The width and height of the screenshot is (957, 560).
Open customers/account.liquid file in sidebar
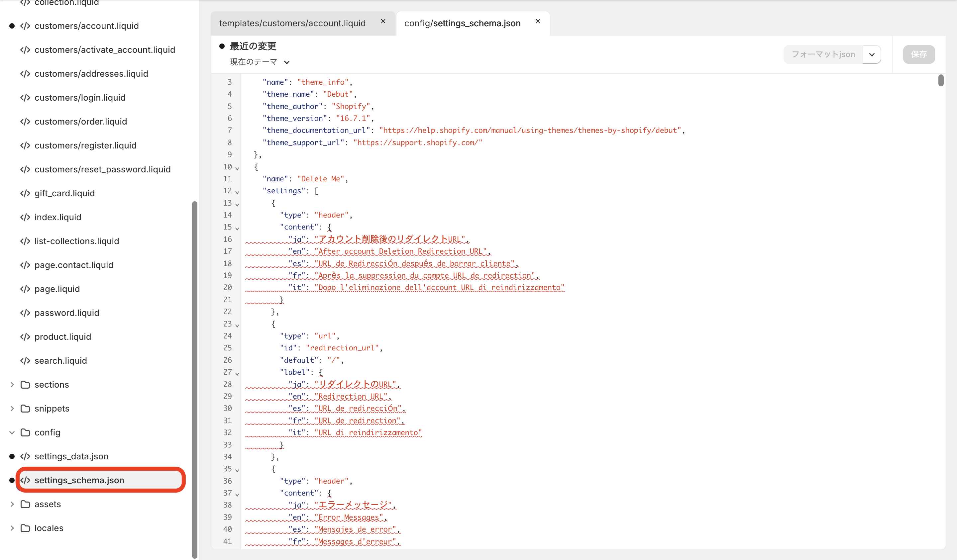(x=87, y=26)
